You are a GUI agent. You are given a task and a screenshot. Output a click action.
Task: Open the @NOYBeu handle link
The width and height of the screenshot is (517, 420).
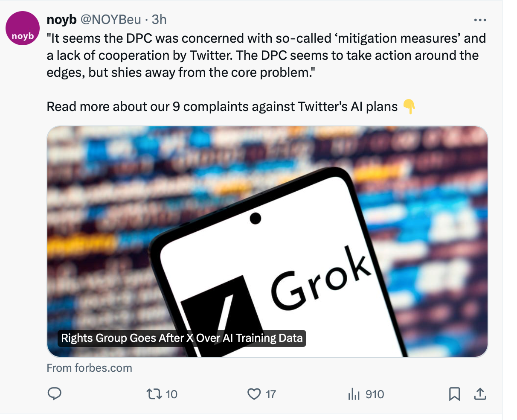110,19
